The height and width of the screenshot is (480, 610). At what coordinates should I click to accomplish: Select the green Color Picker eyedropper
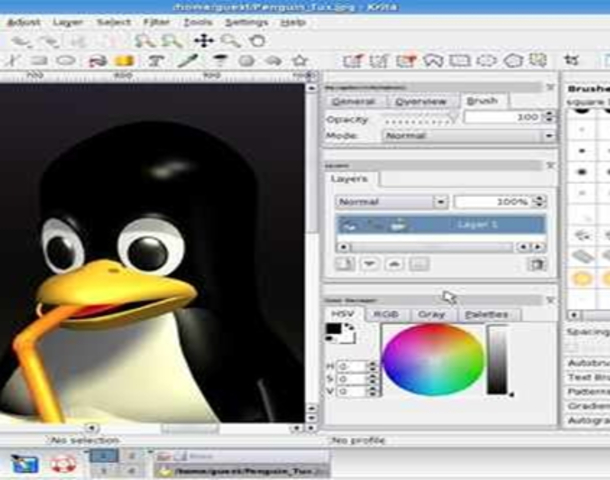[x=188, y=61]
